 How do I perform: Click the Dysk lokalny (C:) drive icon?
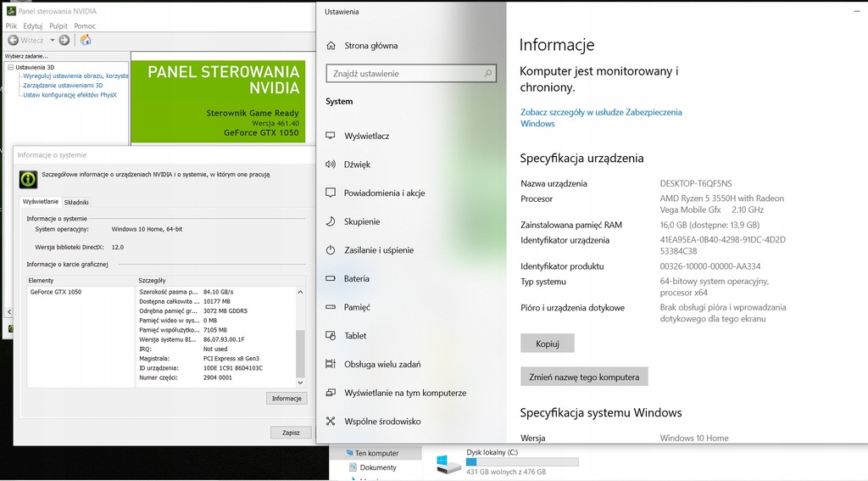448,464
